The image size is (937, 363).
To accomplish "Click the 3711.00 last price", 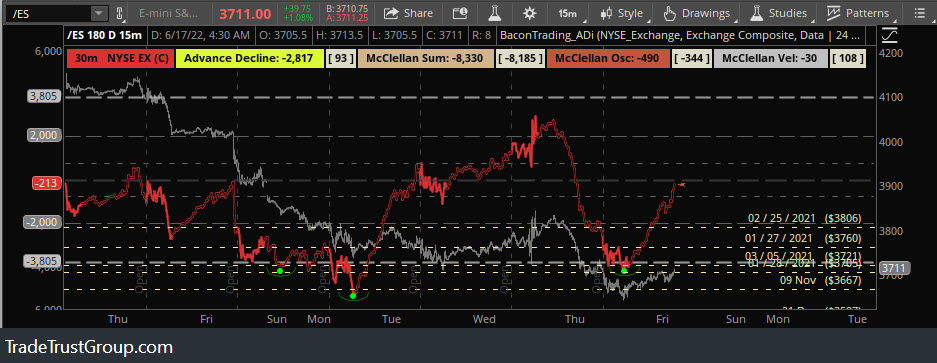I will click(x=246, y=13).
